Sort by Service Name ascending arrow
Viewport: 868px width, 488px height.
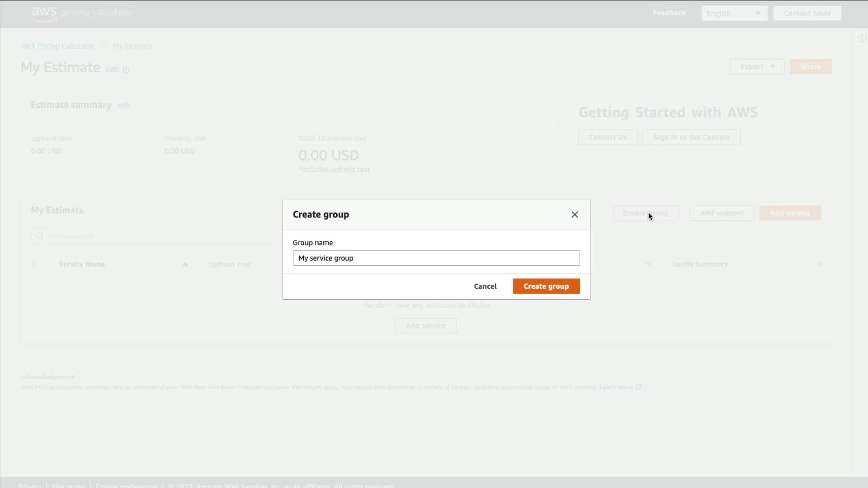tap(185, 264)
